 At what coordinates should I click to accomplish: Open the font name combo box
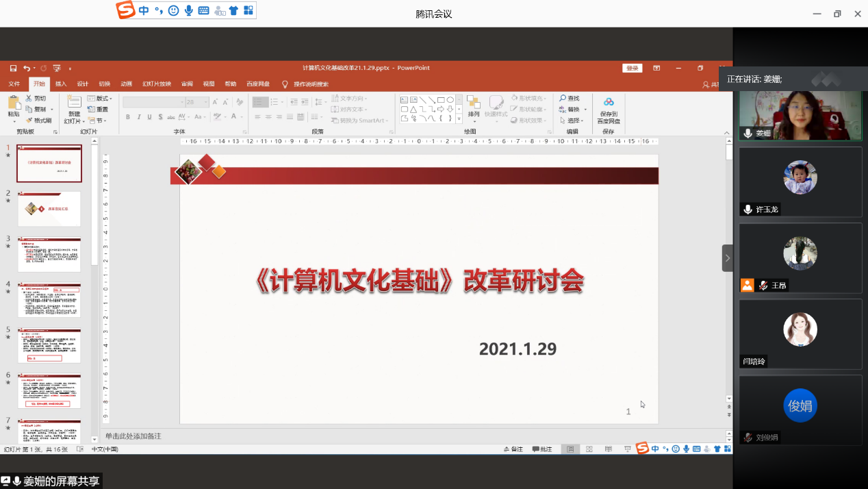point(154,102)
